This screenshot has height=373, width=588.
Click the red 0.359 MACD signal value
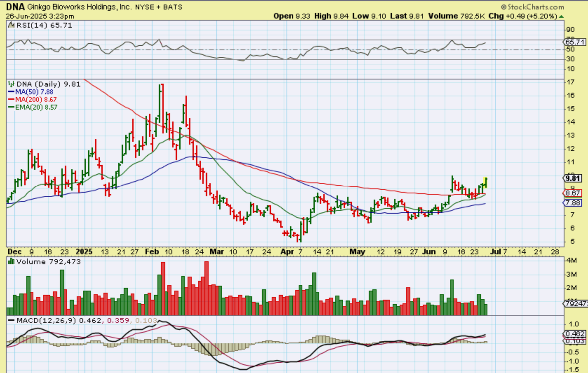[x=119, y=320]
